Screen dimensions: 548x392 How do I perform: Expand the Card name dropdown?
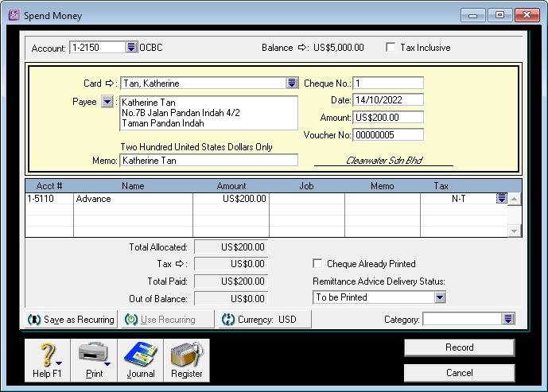(x=292, y=83)
